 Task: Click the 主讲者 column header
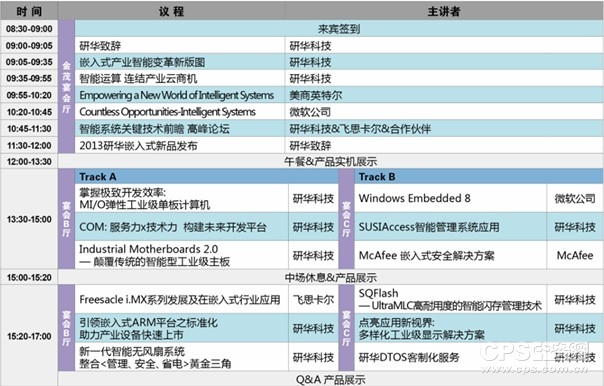[444, 10]
